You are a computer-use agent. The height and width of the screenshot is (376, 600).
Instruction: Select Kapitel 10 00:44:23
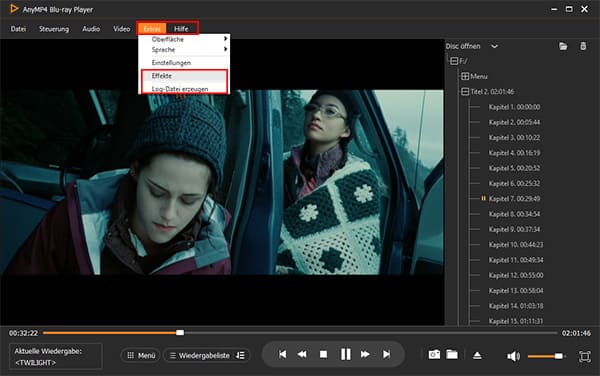(516, 245)
